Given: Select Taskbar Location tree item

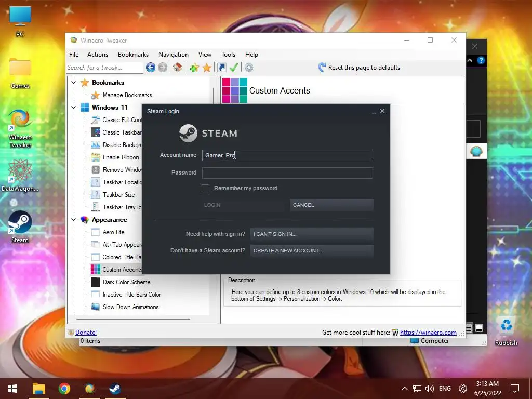Looking at the screenshot, I should tap(122, 182).
